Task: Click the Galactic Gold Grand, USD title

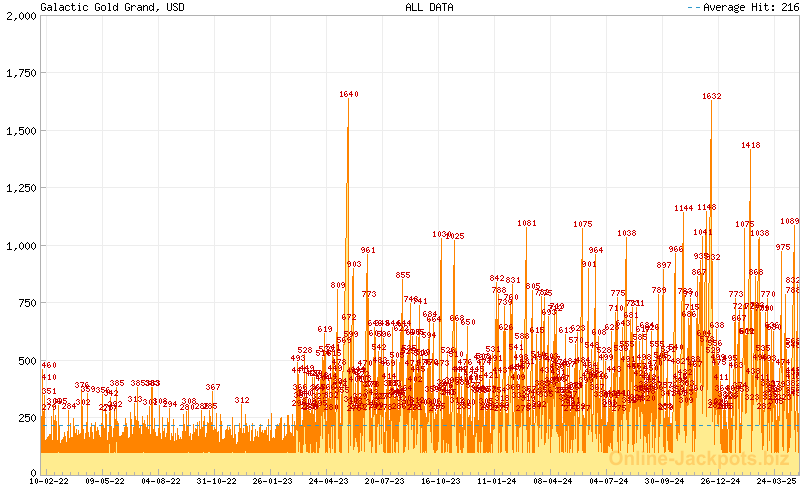Action: [98, 7]
